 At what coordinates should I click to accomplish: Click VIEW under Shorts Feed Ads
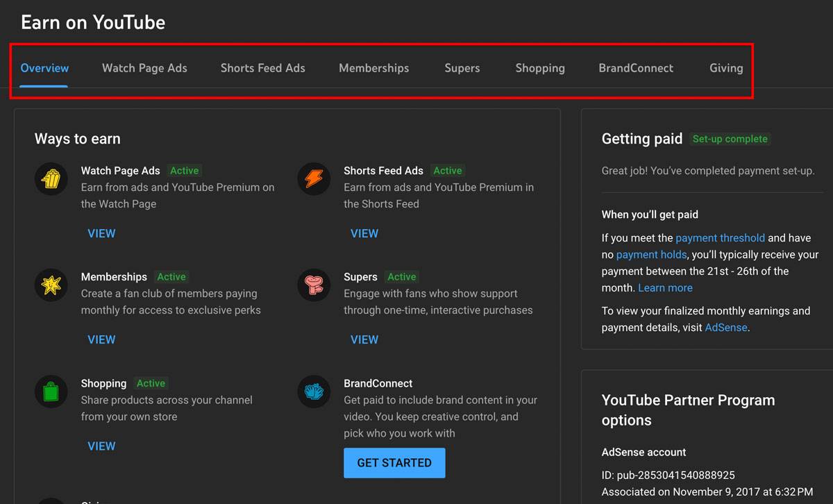[364, 233]
